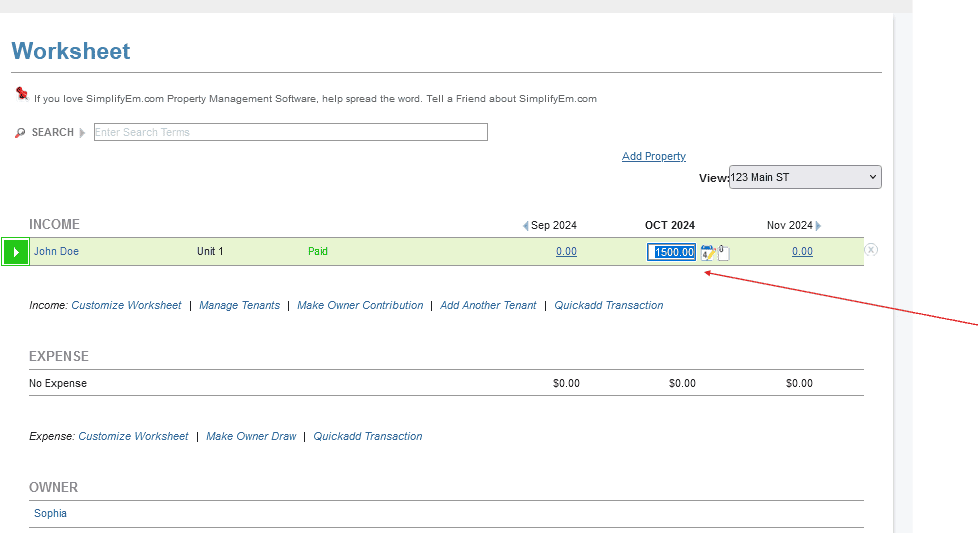Remove John Doe row with the X icon
The width and height of the screenshot is (979, 543).
(x=871, y=250)
